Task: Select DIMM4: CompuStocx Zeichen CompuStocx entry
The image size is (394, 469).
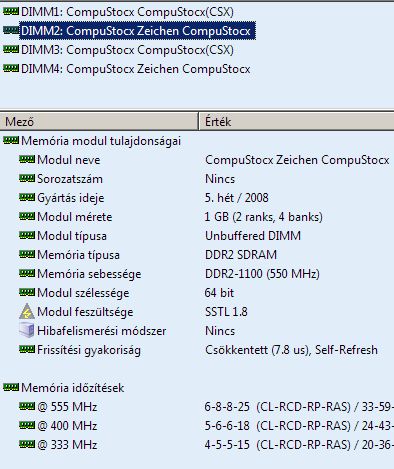Action: coord(135,69)
